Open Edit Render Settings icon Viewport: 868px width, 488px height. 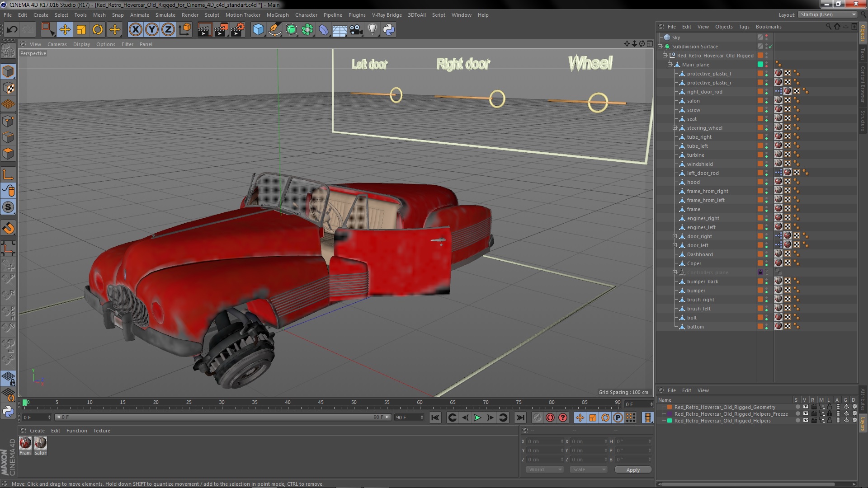click(238, 30)
